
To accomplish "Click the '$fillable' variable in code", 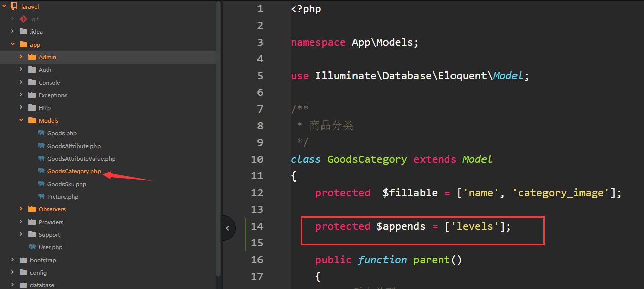I will [x=410, y=193].
